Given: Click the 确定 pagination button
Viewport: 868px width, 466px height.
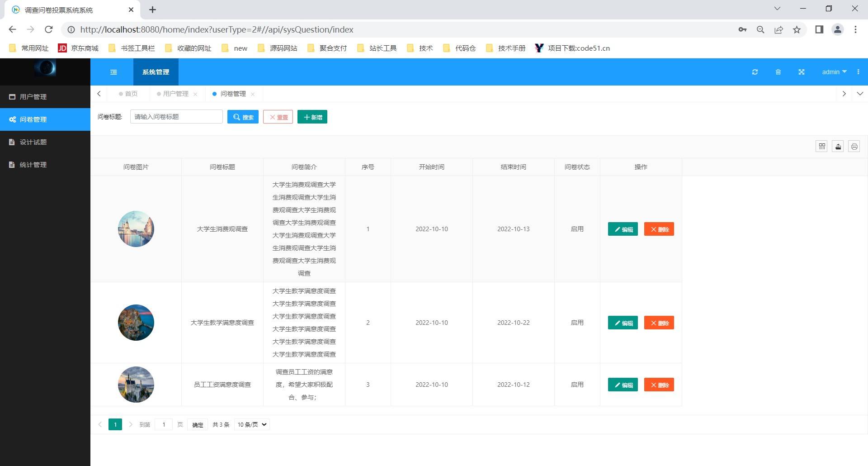Looking at the screenshot, I should [x=198, y=424].
